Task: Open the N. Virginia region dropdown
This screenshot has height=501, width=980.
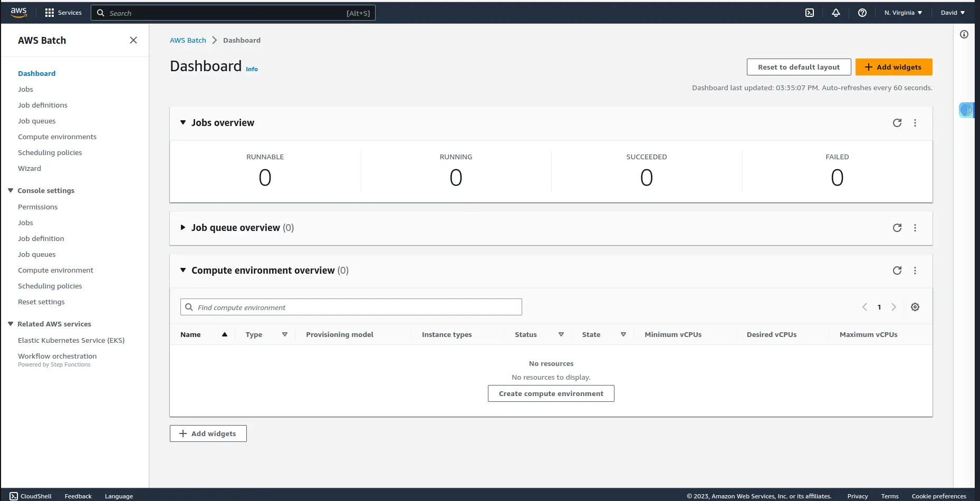Action: [903, 13]
